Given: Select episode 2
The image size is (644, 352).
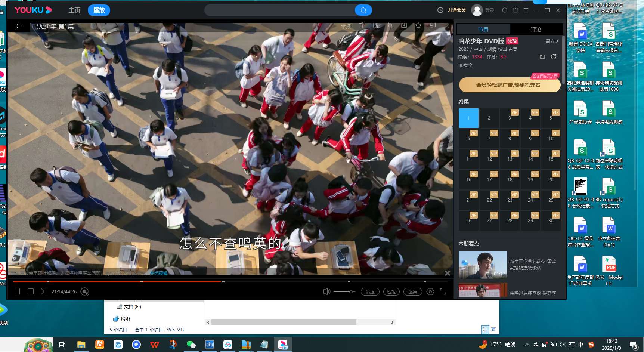Looking at the screenshot, I should tap(489, 118).
